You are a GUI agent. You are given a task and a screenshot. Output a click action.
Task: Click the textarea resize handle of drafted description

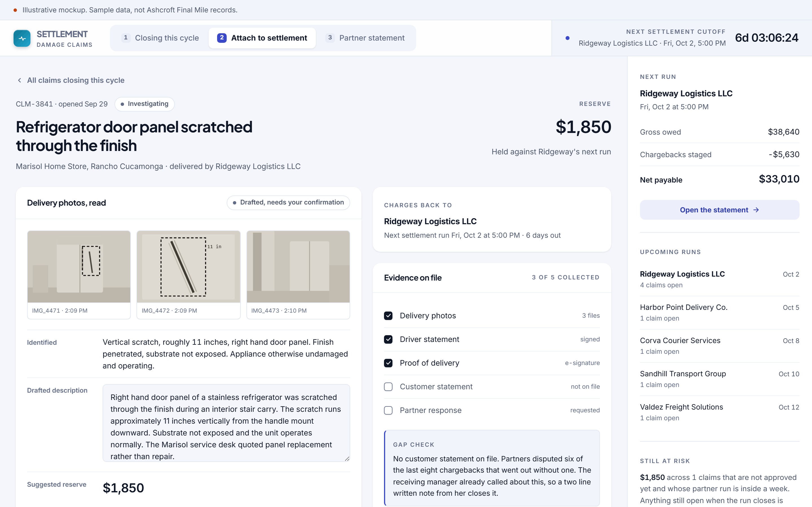pos(347,458)
